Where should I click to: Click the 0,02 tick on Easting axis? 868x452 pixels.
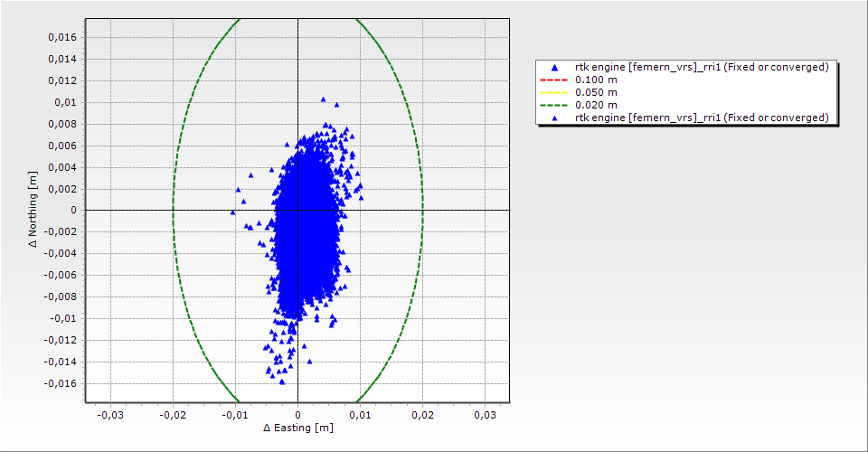422,414
